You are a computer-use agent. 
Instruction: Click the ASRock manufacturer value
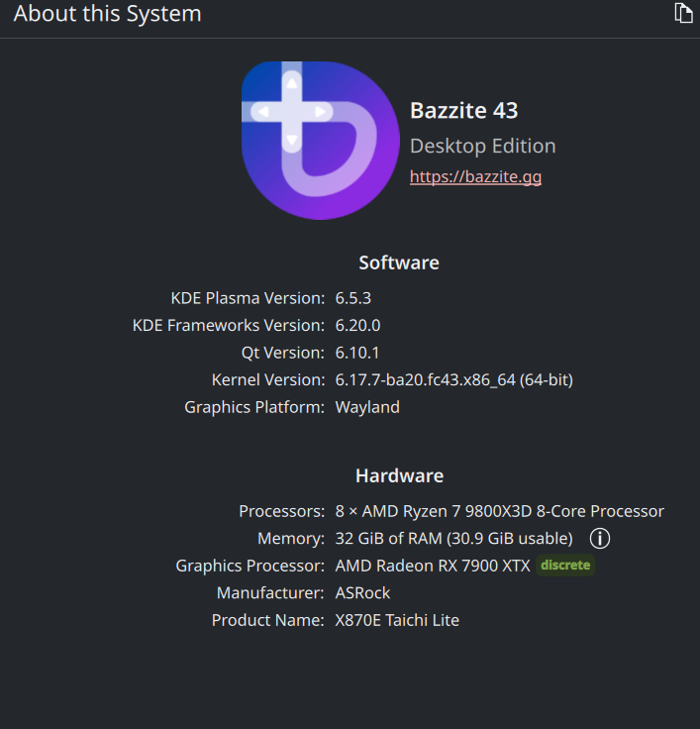362,593
